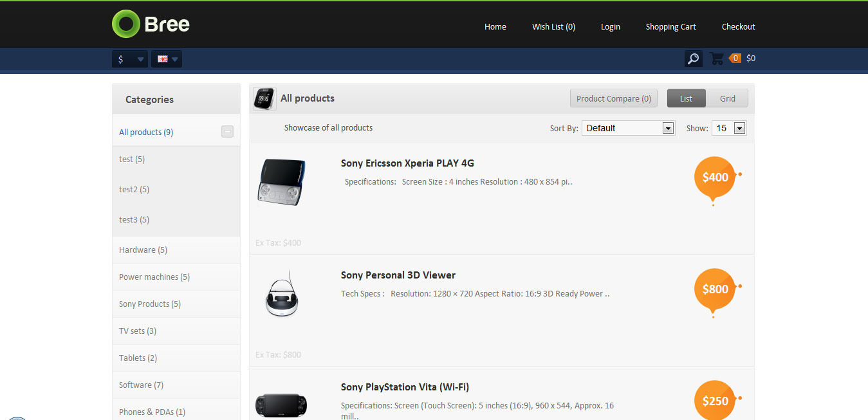Click the green Bree logo
This screenshot has width=868, height=420.
tap(151, 24)
